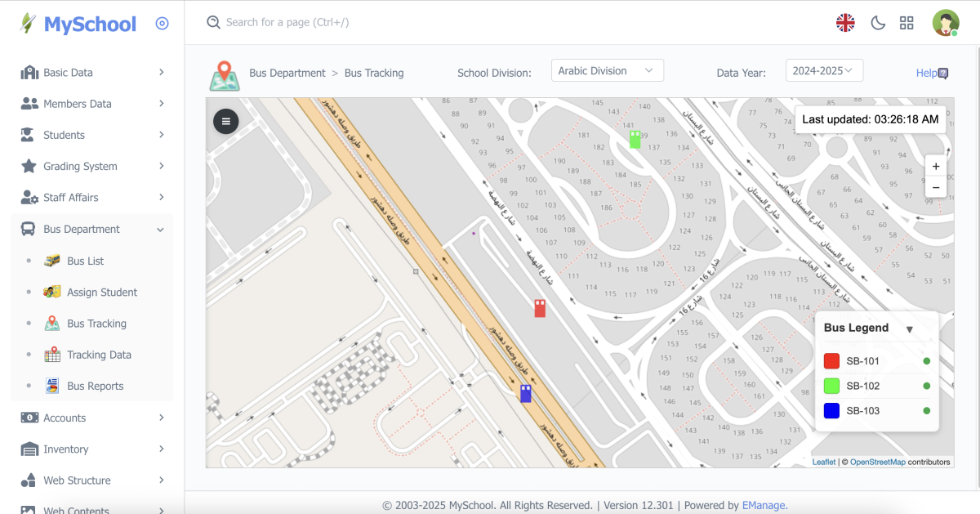Click the Accounts money icon
The height and width of the screenshot is (514, 980).
(29, 418)
